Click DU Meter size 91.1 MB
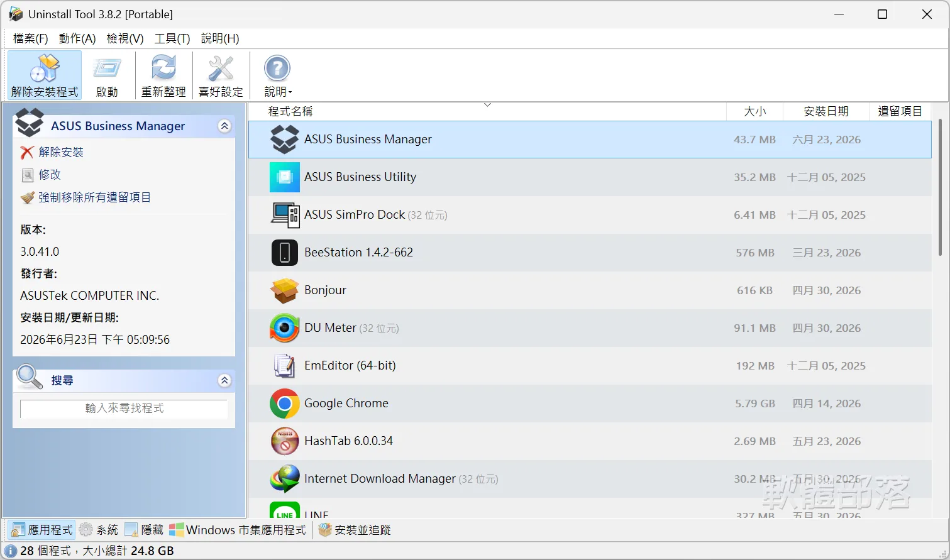This screenshot has height=560, width=950. coord(755,328)
